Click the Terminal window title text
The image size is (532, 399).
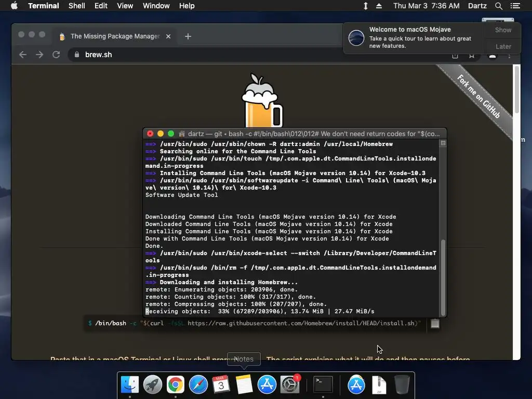click(314, 134)
